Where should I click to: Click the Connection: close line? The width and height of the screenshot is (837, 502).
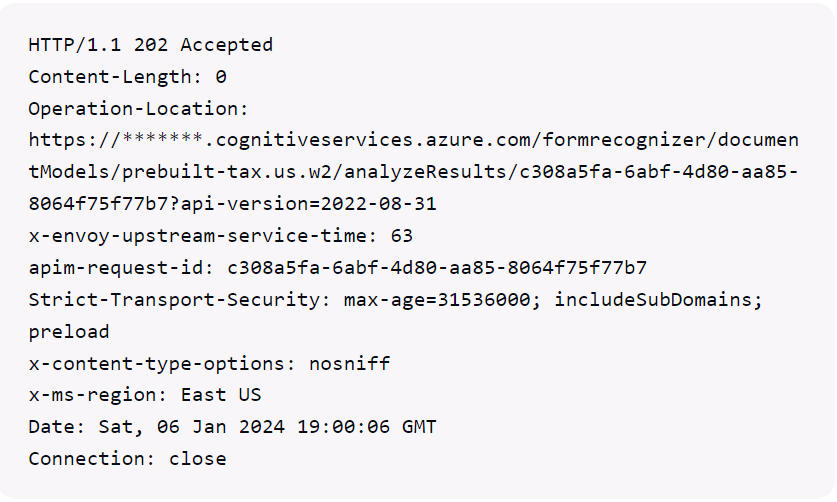click(x=127, y=459)
